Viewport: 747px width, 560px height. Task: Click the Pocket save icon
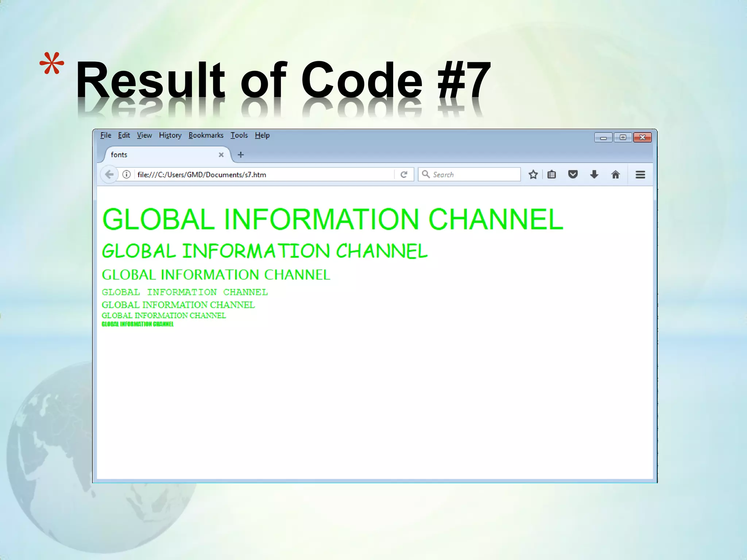[573, 175]
